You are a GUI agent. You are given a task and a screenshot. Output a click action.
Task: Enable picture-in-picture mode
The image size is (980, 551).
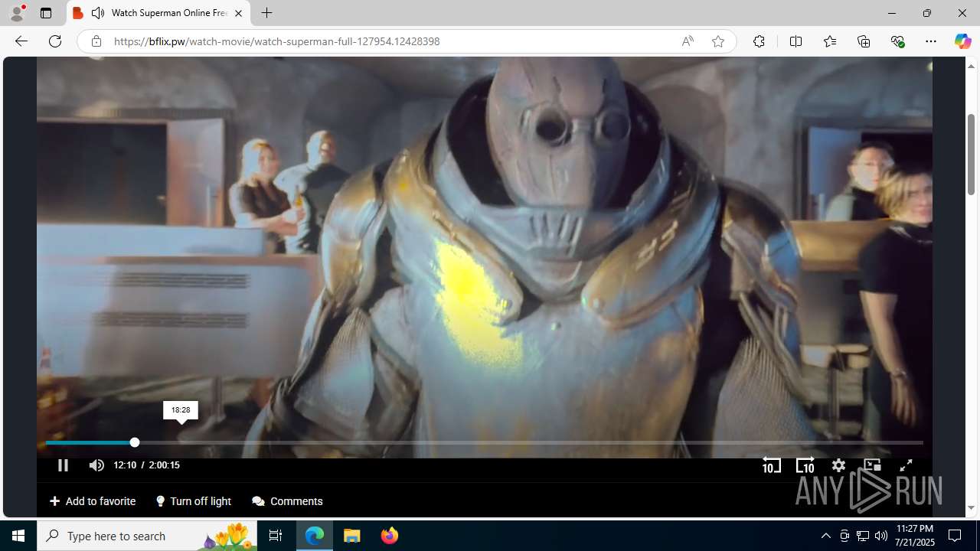[x=872, y=465]
